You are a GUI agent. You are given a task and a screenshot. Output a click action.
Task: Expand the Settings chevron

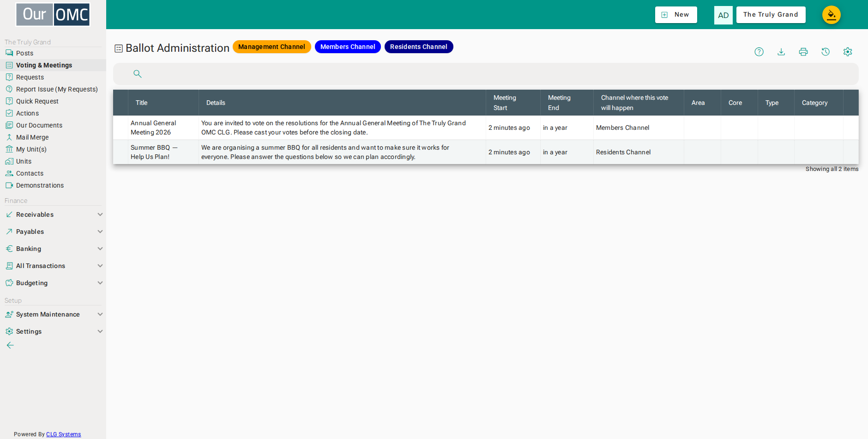tap(100, 331)
